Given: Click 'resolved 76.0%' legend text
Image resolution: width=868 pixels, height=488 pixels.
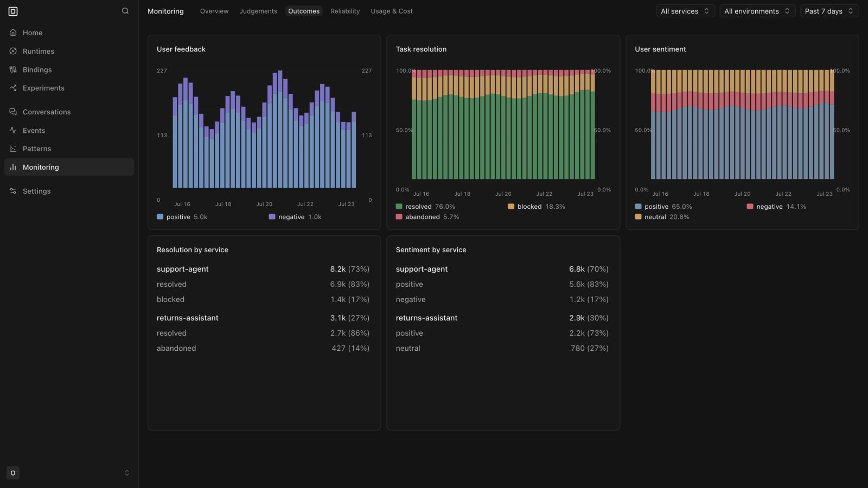Looking at the screenshot, I should click(430, 207).
